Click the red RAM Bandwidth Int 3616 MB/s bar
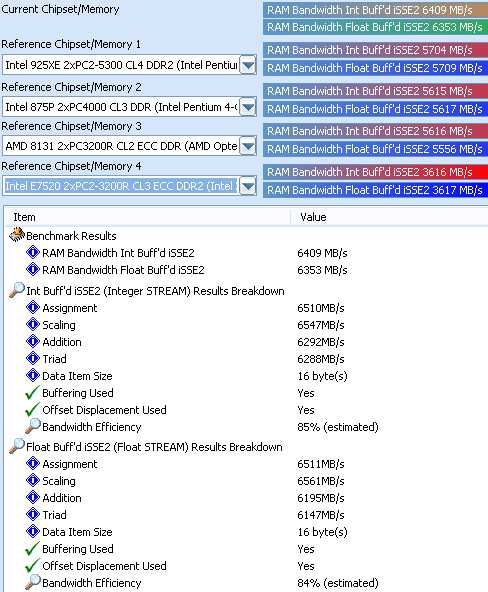 376,172
